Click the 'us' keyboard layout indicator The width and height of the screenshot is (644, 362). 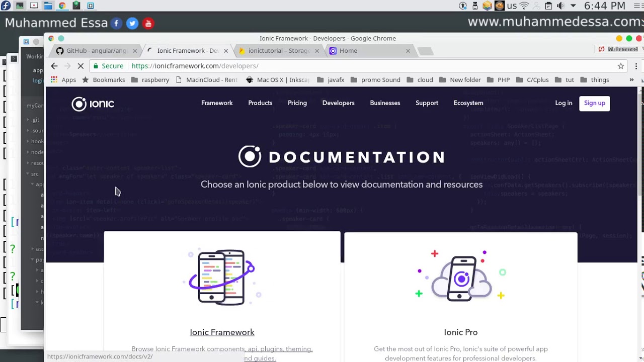(x=512, y=6)
